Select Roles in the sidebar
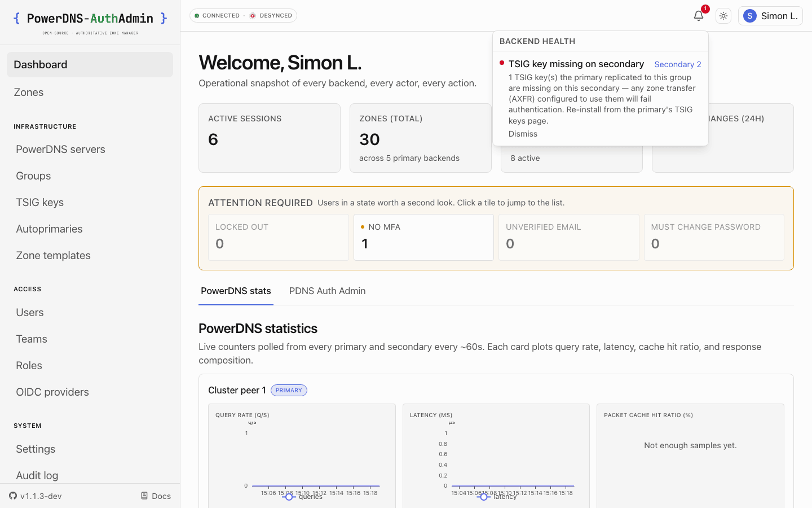 pyautogui.click(x=90, y=365)
